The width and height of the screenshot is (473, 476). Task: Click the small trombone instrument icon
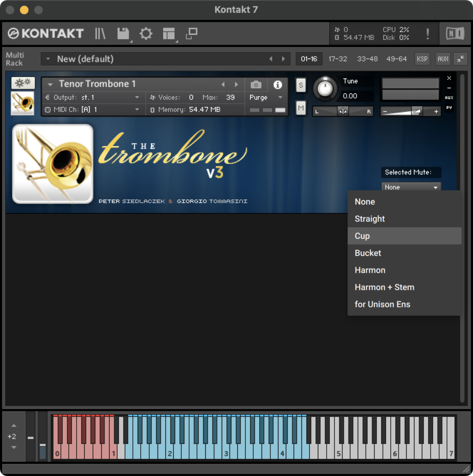coord(22,103)
